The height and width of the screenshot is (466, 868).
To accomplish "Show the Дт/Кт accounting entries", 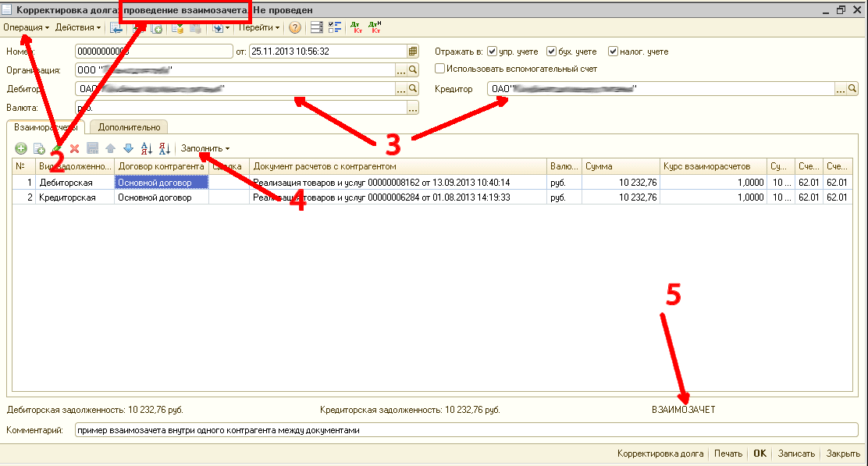I will pos(356,27).
